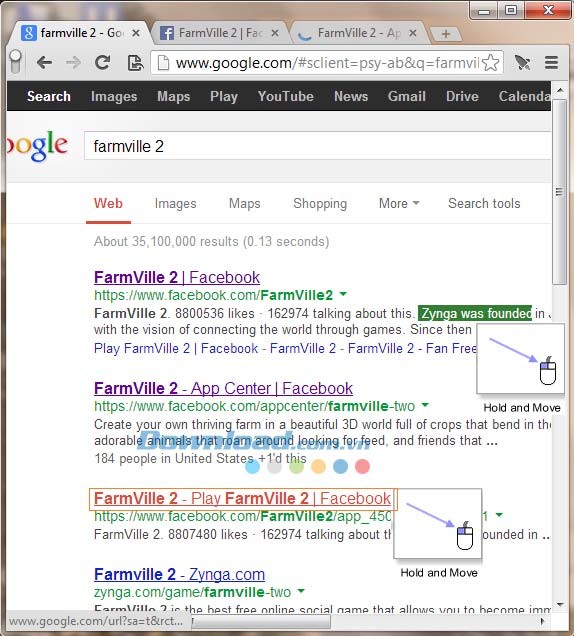Expand the arrow after facebook.com/FarmVille2 URL

pos(343,294)
